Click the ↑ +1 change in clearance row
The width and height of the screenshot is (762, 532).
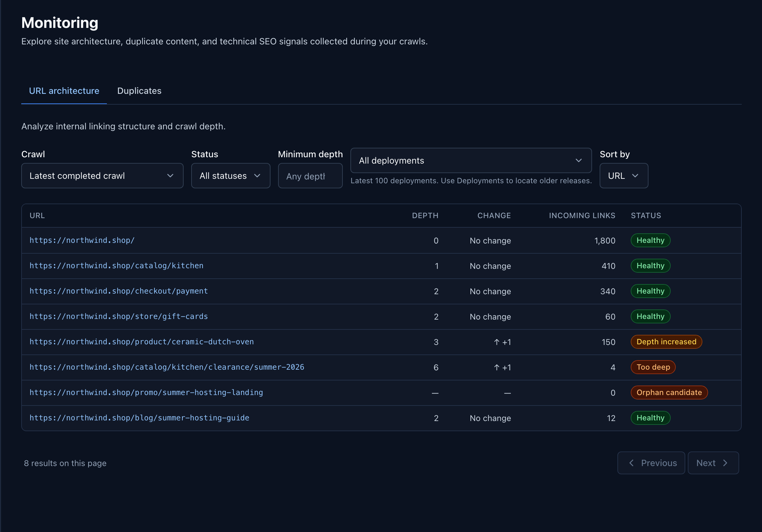tap(502, 367)
